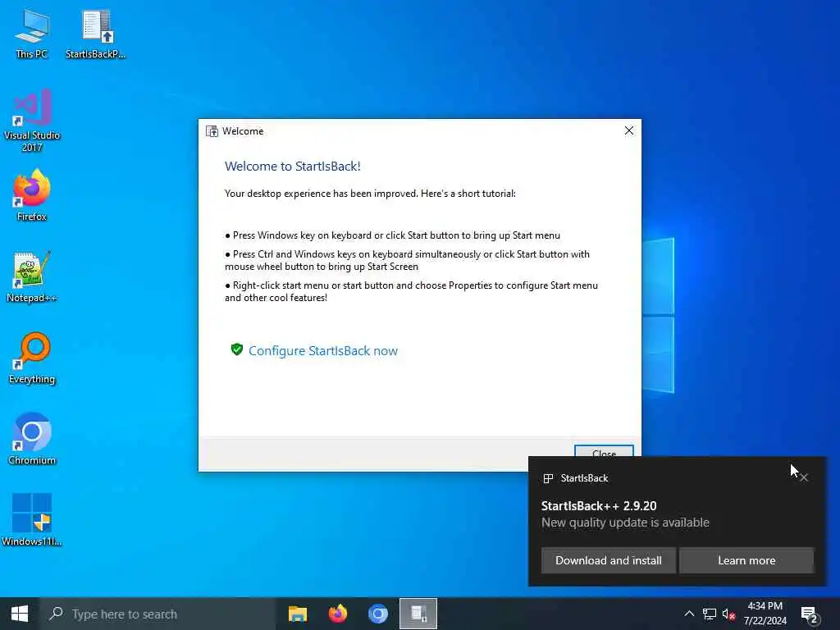Click the Close button in Welcome dialog

[x=604, y=451]
